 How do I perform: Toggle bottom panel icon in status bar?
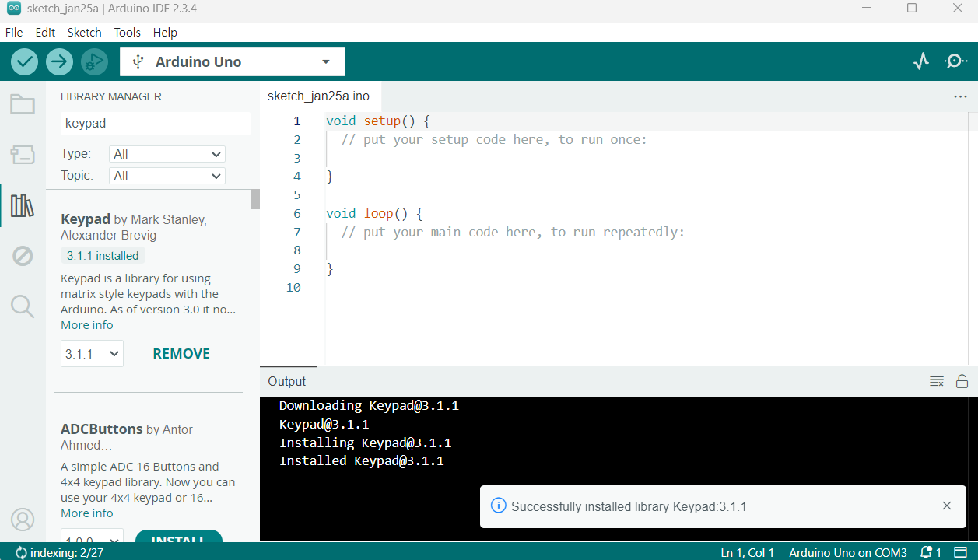tap(961, 552)
